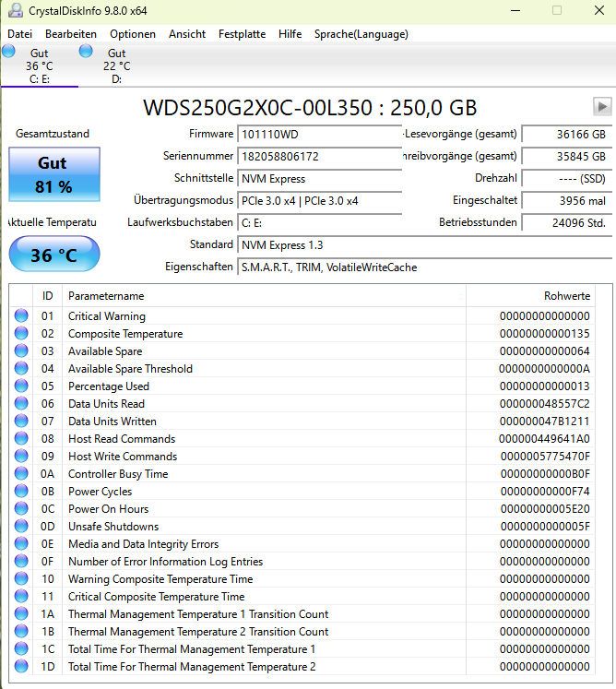Close the CrystalDiskInfo window

point(599,10)
